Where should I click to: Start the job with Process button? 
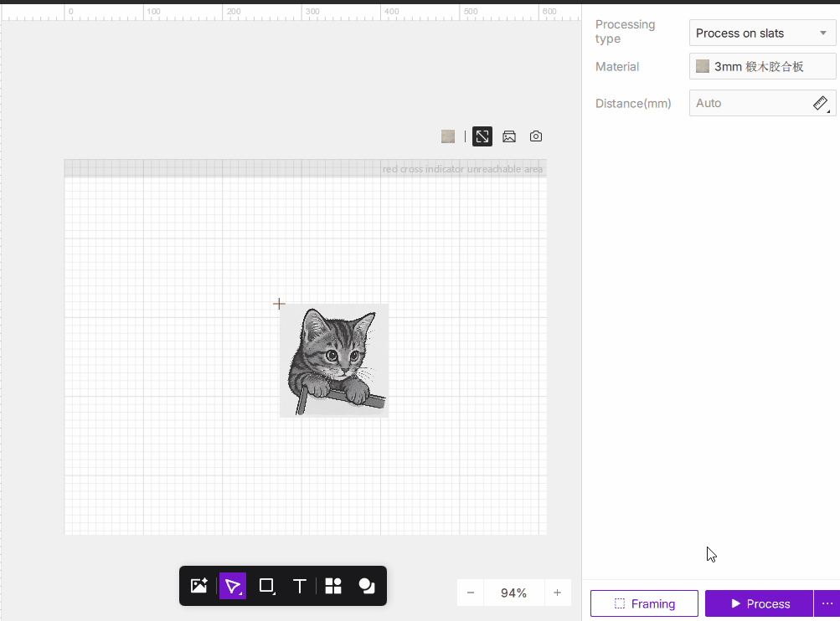(x=759, y=603)
